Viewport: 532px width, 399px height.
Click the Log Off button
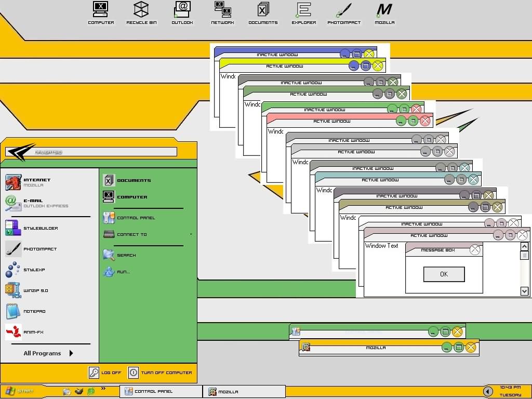tap(105, 373)
